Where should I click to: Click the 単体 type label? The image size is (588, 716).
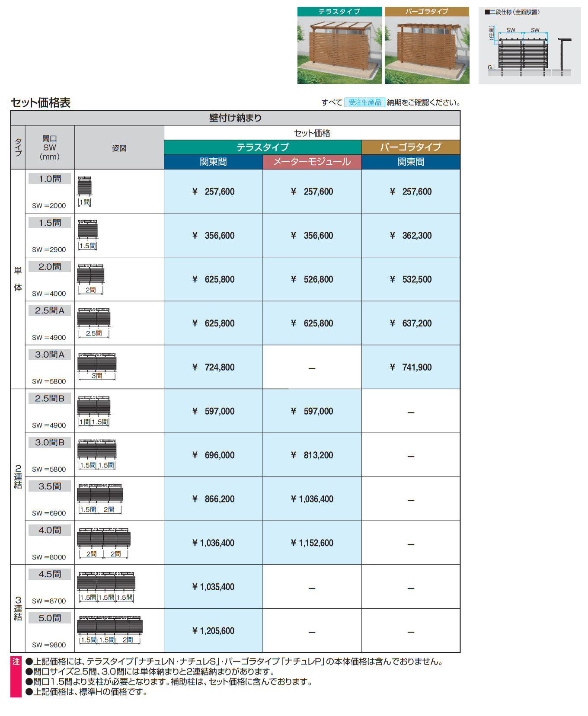click(18, 279)
